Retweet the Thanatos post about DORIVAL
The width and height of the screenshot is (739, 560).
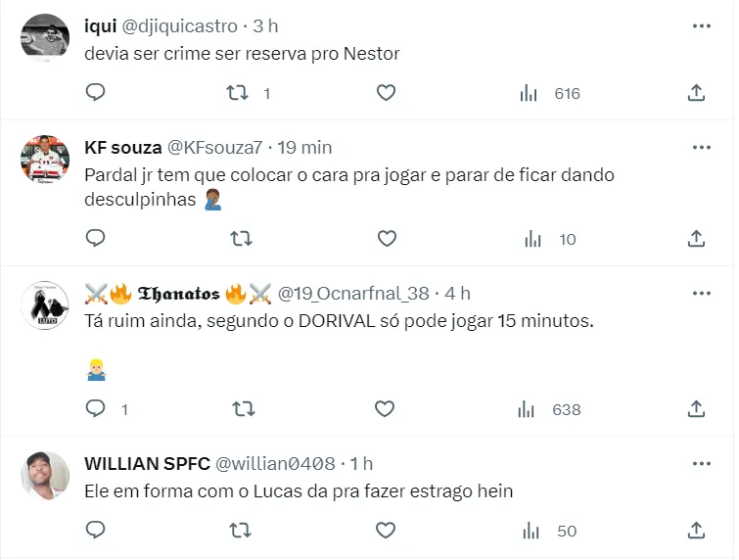238,408
